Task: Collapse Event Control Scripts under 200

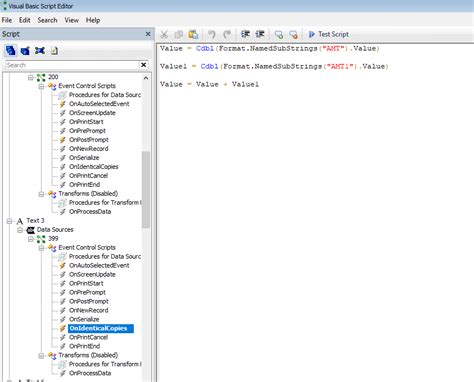Action: point(41,86)
